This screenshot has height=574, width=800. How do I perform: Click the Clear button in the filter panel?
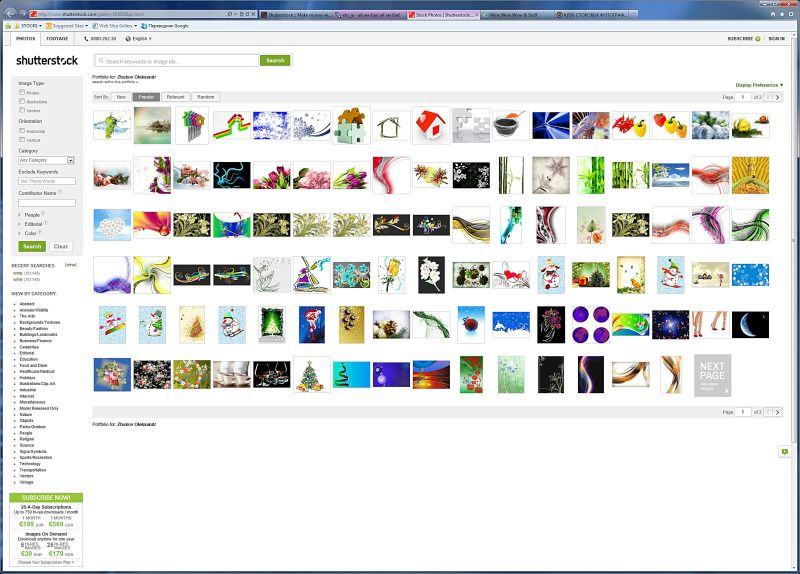(x=61, y=246)
